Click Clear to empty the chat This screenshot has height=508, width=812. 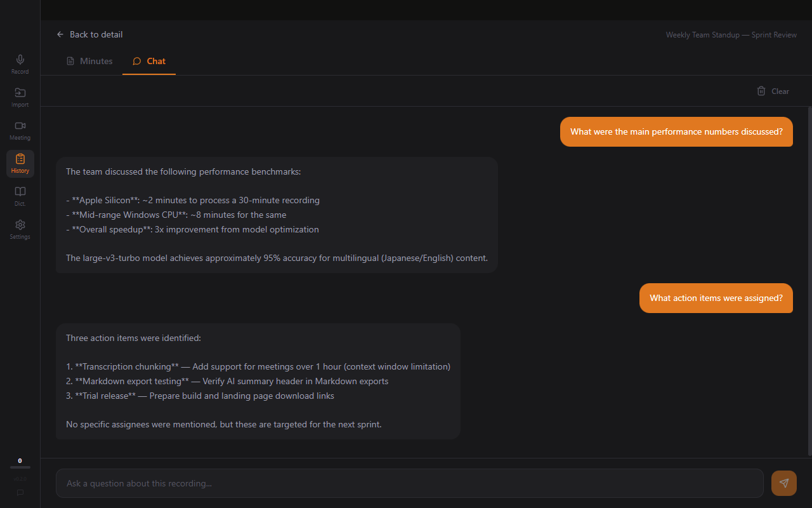click(x=780, y=91)
